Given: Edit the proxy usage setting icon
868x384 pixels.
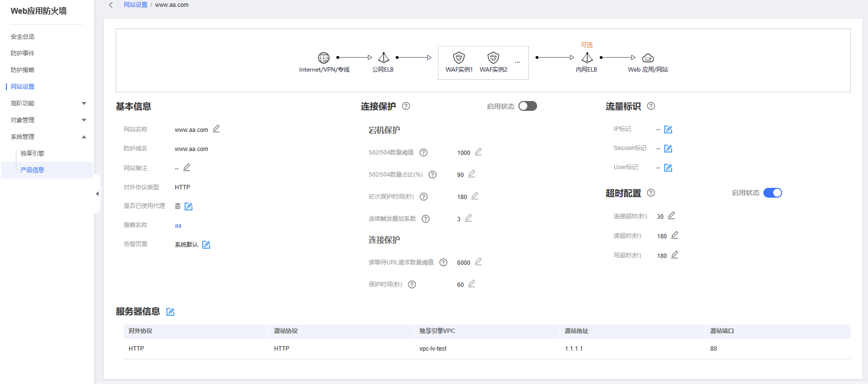Looking at the screenshot, I should click(x=189, y=206).
